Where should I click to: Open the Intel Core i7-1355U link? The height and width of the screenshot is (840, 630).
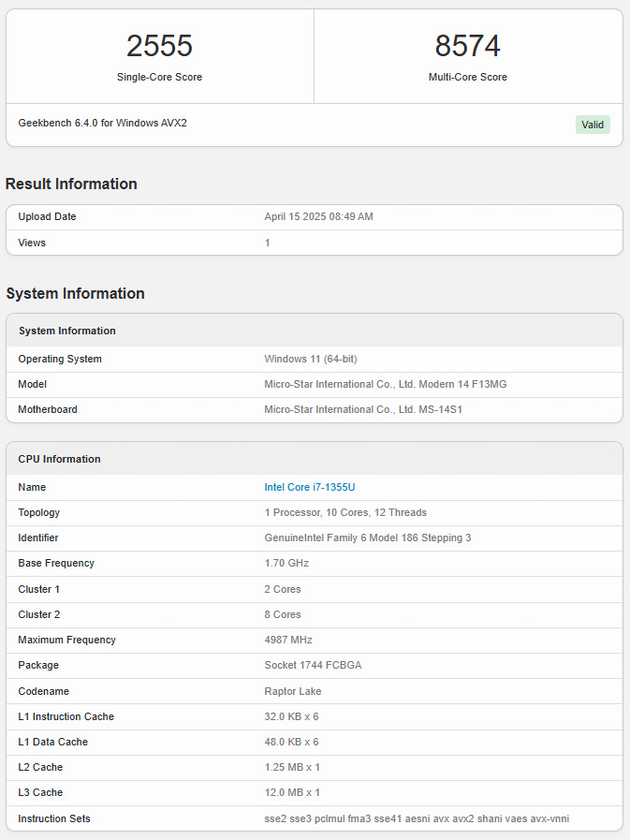pos(310,487)
